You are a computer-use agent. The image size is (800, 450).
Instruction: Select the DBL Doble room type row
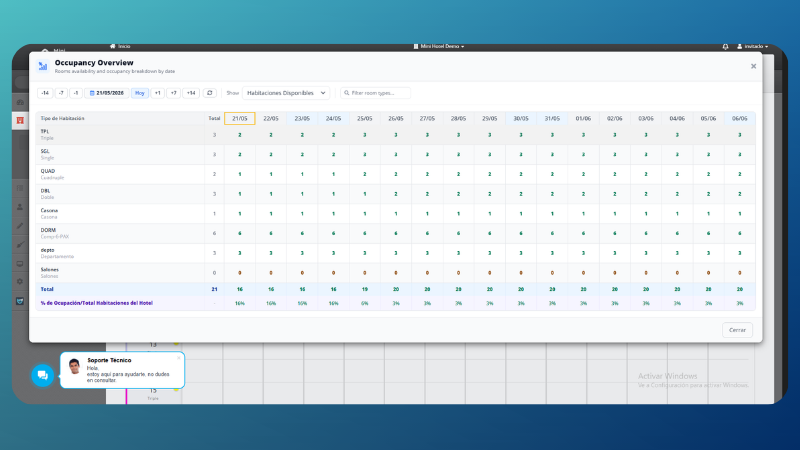(395, 194)
